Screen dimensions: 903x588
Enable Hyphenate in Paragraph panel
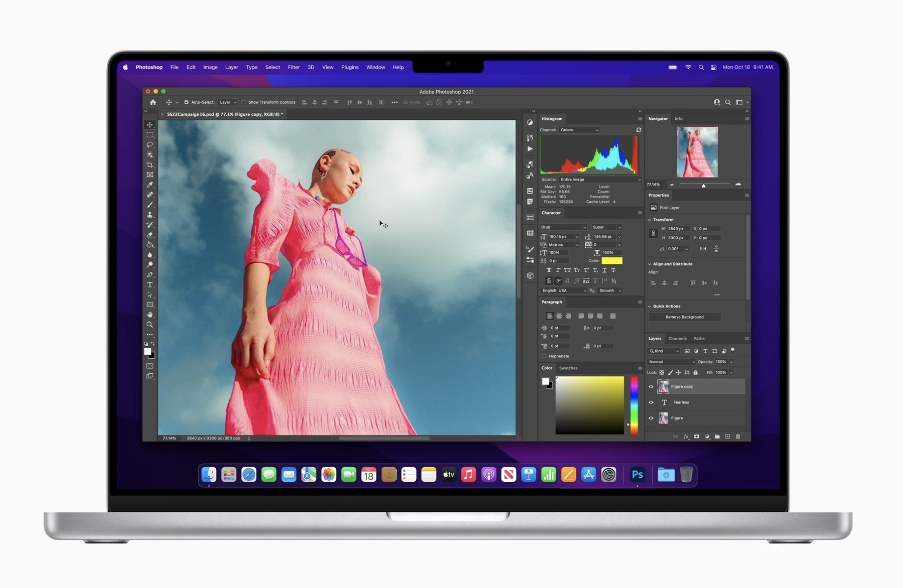544,356
